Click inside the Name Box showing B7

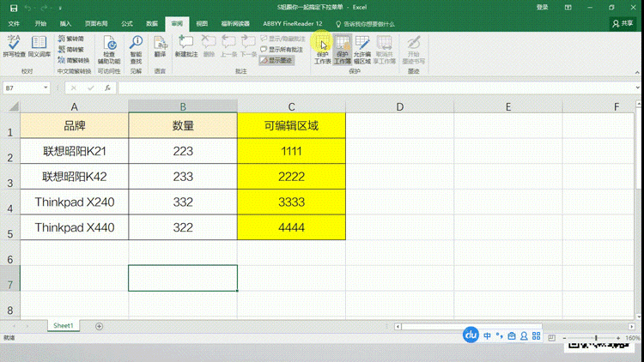coord(22,87)
